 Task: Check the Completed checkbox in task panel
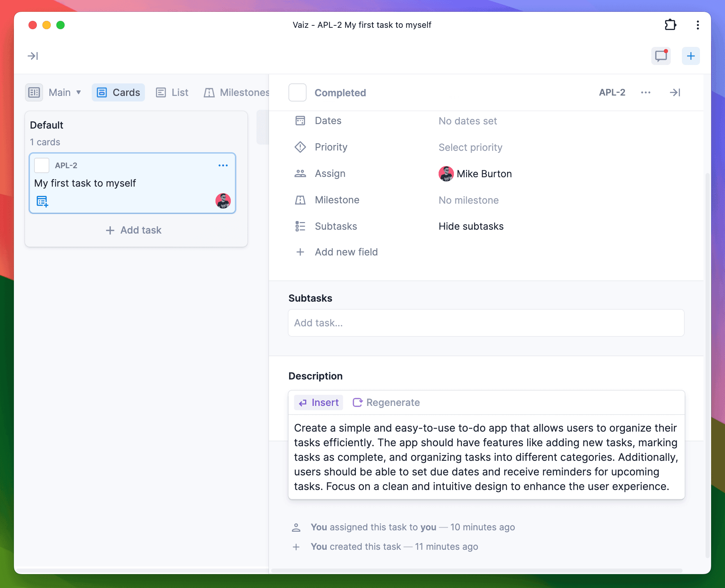pyautogui.click(x=297, y=92)
